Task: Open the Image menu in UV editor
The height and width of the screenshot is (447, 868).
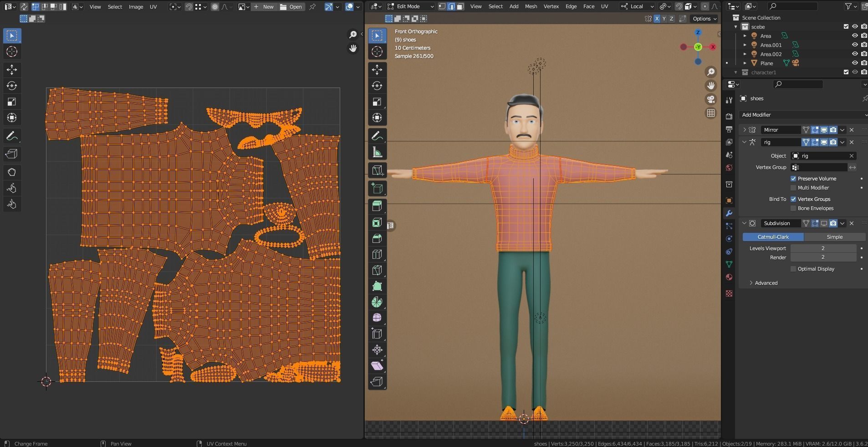Action: point(136,7)
